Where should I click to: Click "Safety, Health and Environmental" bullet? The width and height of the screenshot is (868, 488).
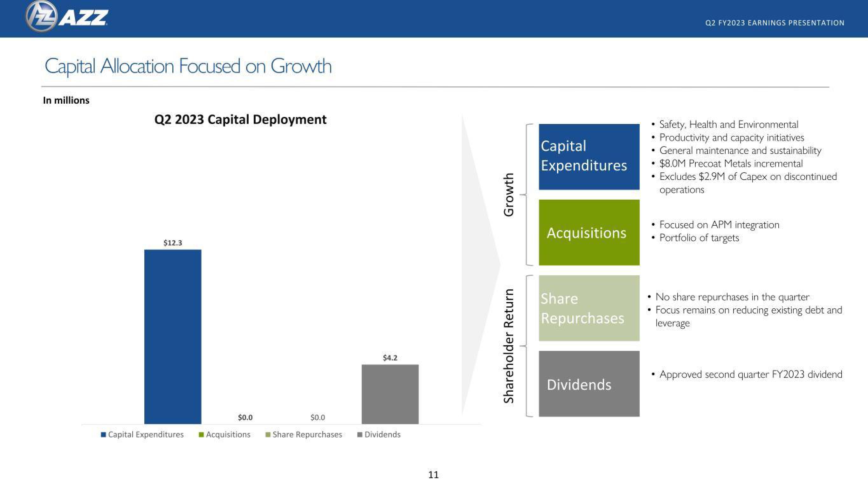[x=728, y=124]
